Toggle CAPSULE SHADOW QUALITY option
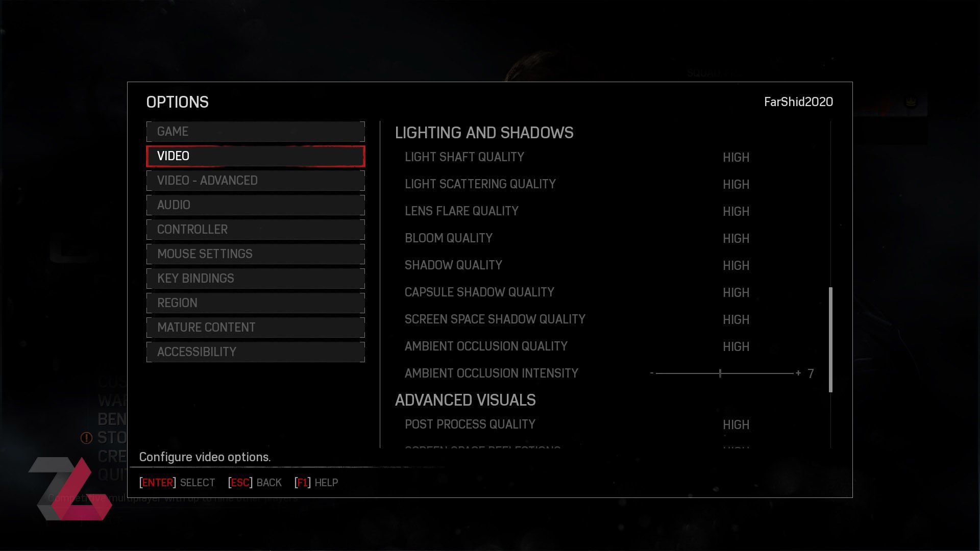Viewport: 980px width, 551px height. [737, 292]
